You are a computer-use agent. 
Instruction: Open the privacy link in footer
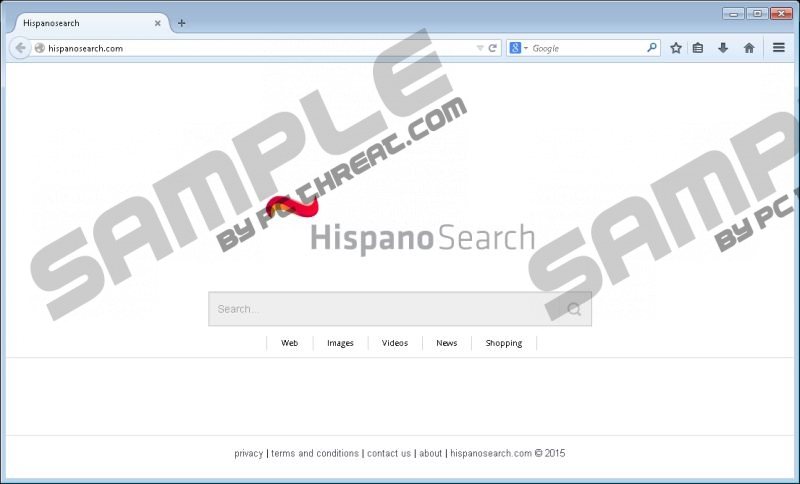point(249,454)
